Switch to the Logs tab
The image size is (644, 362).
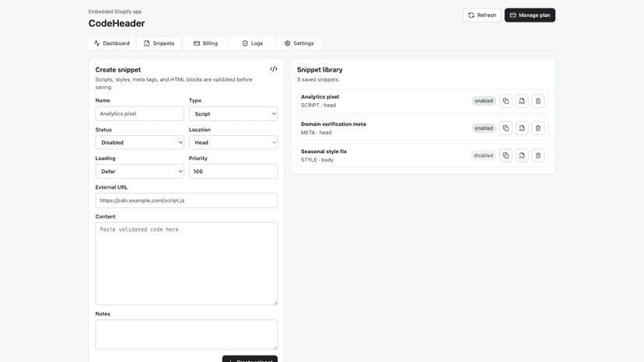coord(253,43)
